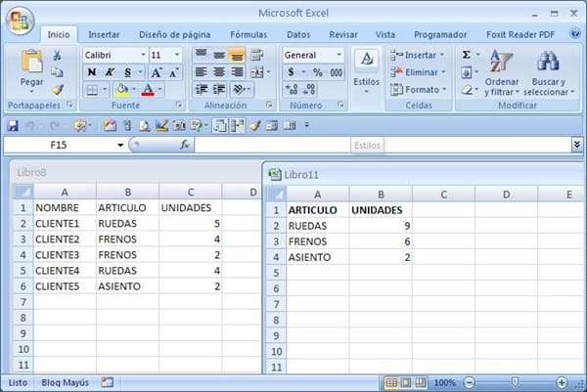Click the wrap text icon
The image size is (587, 392).
pos(256,55)
